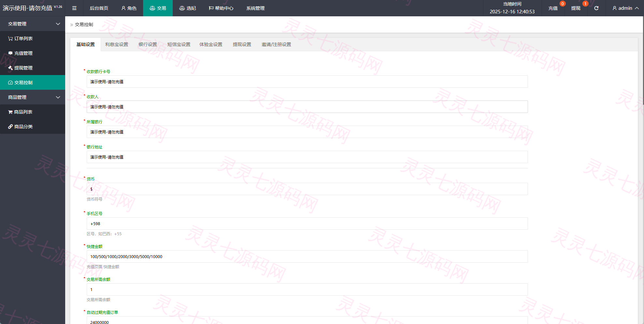Image resolution: width=644 pixels, height=324 pixels.
Task: Open the 选妃 top menu
Action: pos(187,8)
